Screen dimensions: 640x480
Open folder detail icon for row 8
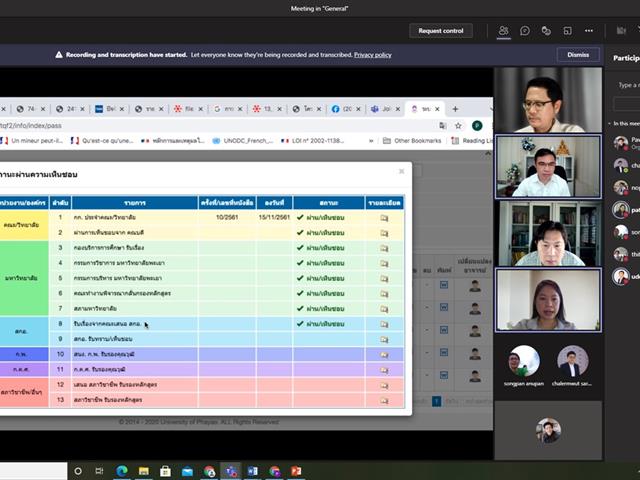[x=384, y=324]
